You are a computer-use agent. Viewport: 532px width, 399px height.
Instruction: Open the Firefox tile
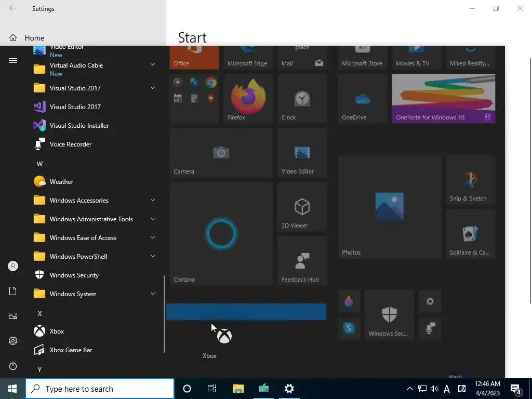[248, 98]
